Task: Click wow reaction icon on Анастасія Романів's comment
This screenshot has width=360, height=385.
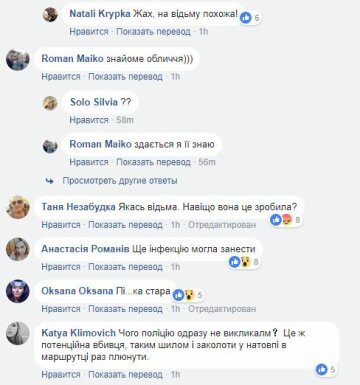Action: [x=245, y=262]
